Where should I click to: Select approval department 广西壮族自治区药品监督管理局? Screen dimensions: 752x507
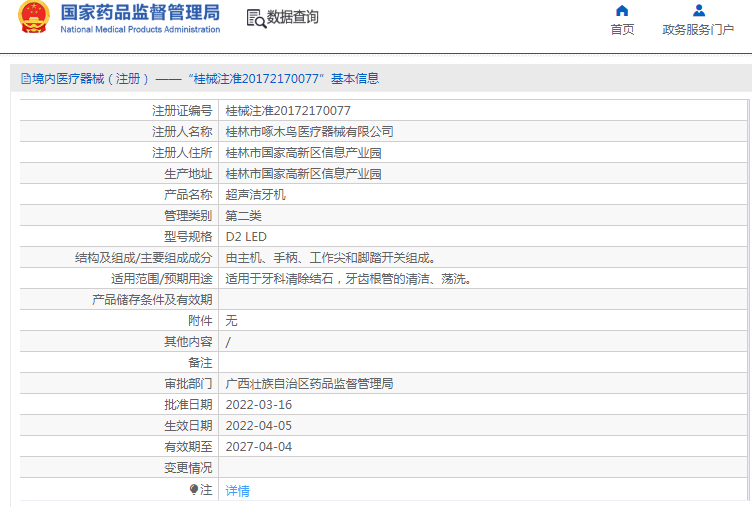309,384
